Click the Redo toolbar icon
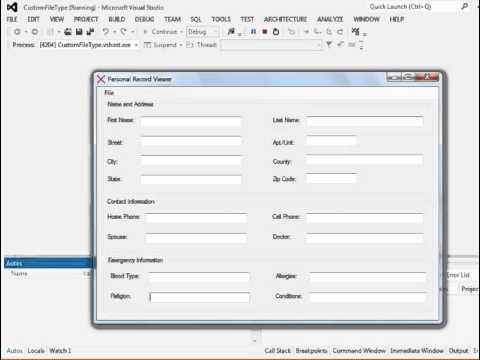 (x=123, y=32)
